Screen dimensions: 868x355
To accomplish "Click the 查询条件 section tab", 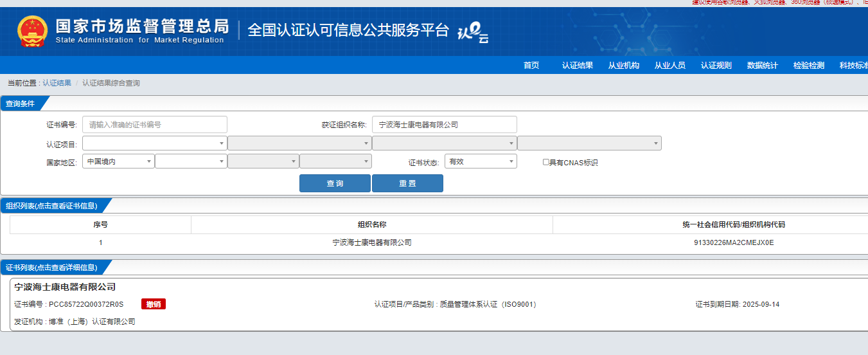I will click(21, 104).
